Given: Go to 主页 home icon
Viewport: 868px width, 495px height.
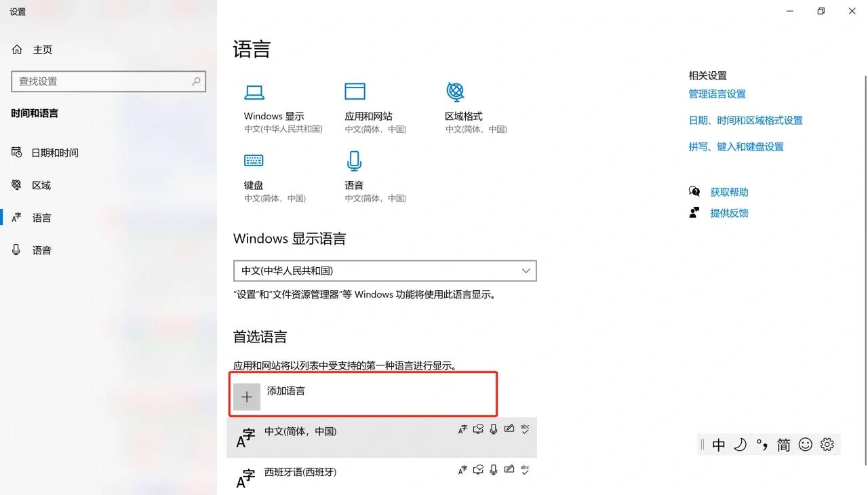Looking at the screenshot, I should (x=18, y=49).
